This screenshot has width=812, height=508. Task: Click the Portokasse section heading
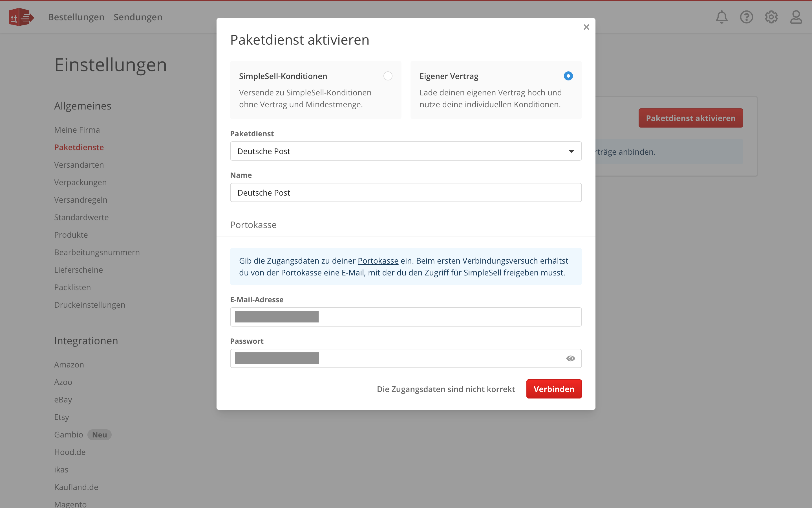pyautogui.click(x=253, y=225)
